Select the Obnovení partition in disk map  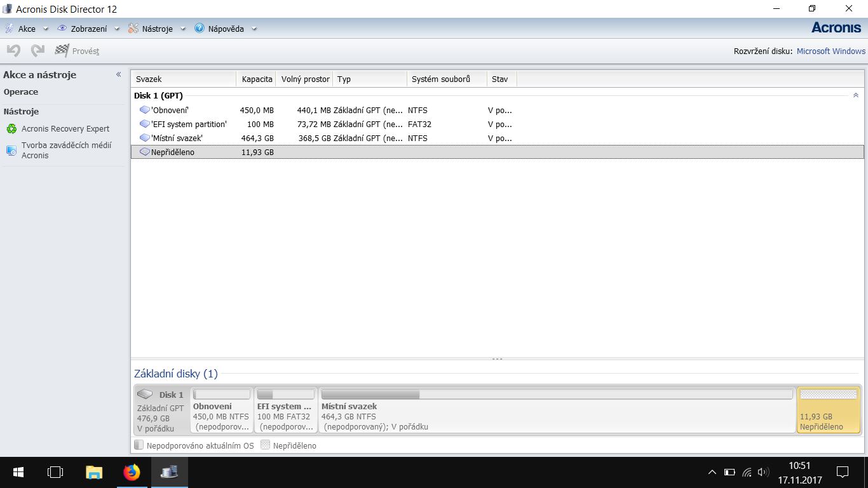[x=222, y=410]
